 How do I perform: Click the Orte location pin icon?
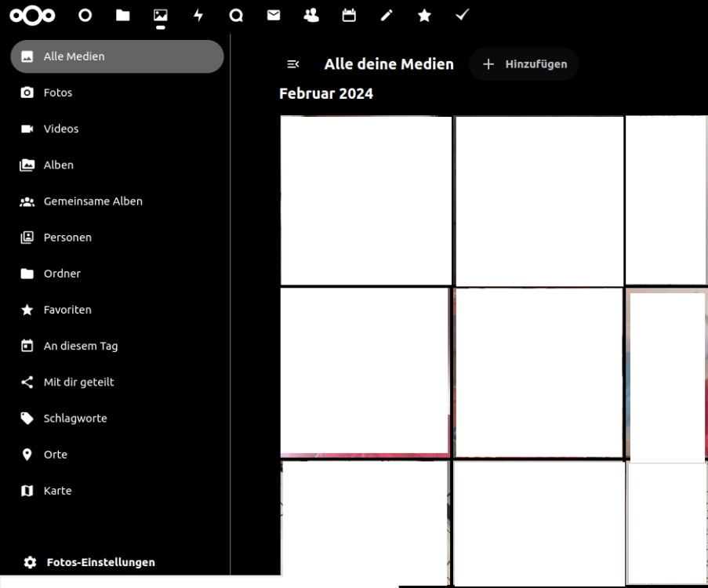click(x=27, y=454)
